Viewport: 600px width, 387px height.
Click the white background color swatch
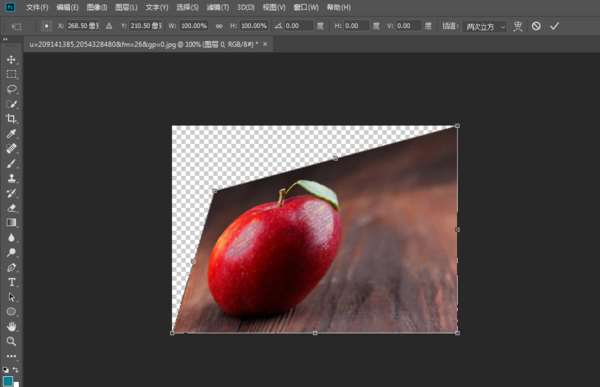(16, 384)
